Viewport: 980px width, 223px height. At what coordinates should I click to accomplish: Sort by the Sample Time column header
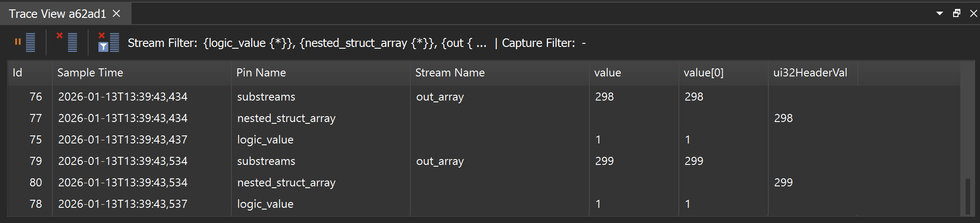(142, 73)
